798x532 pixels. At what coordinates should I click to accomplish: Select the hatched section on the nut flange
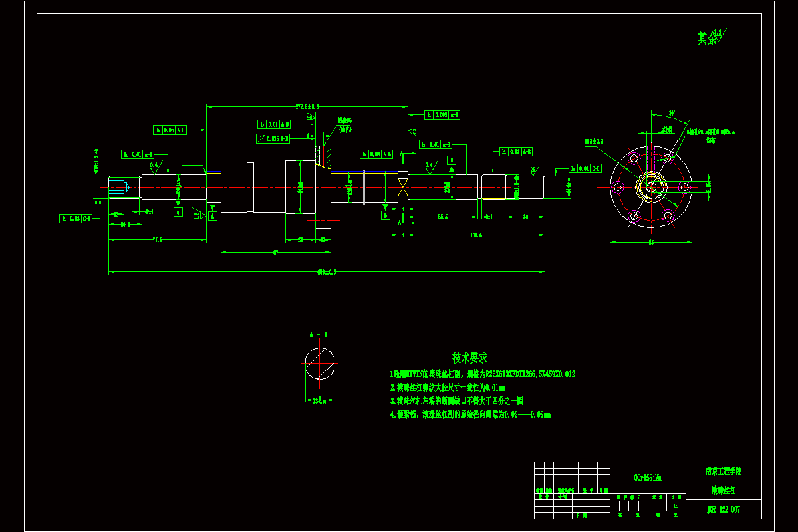[323, 157]
